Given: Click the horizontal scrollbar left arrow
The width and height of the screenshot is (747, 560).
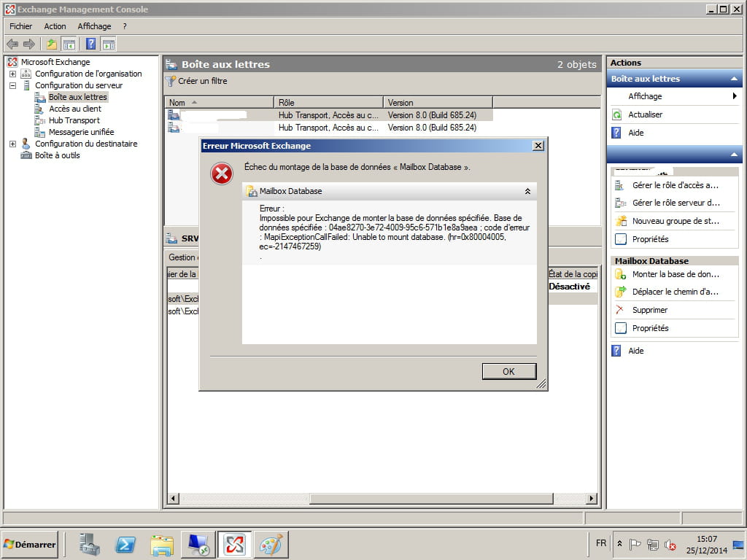Looking at the screenshot, I should (173, 499).
